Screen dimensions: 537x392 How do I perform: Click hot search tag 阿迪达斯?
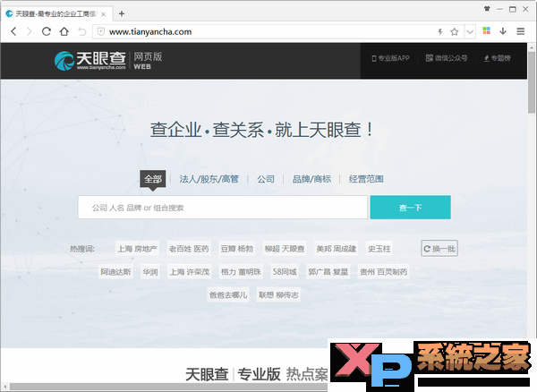click(x=115, y=272)
